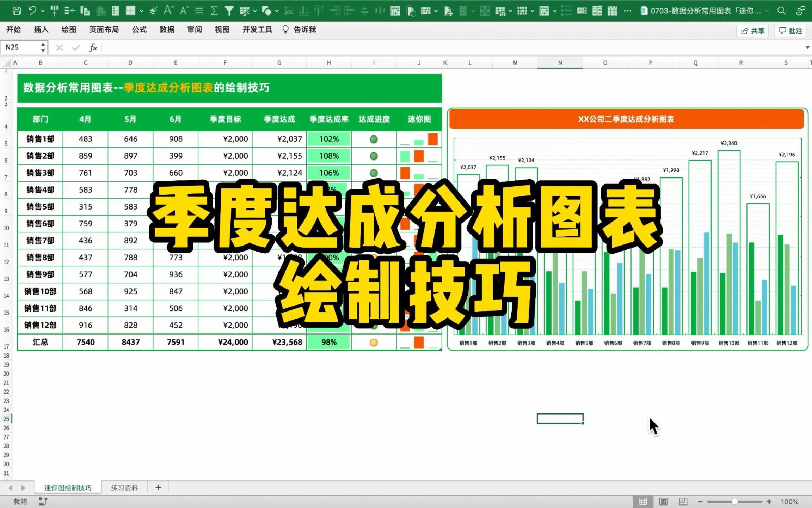Click the 批注 comments button
The height and width of the screenshot is (508, 812).
(791, 31)
